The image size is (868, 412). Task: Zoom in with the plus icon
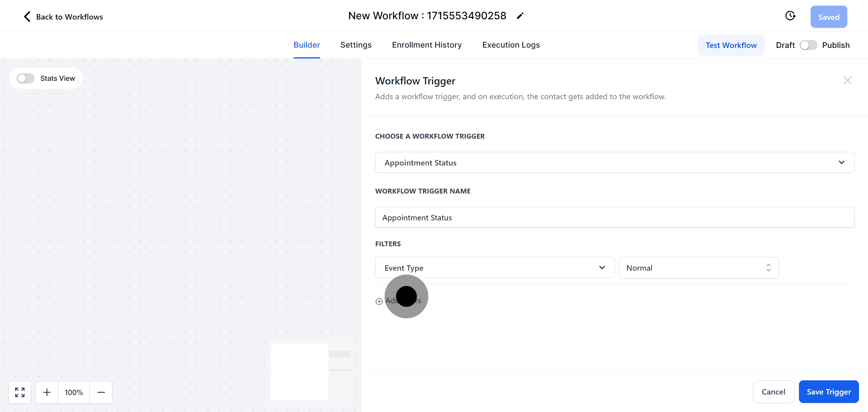(47, 392)
